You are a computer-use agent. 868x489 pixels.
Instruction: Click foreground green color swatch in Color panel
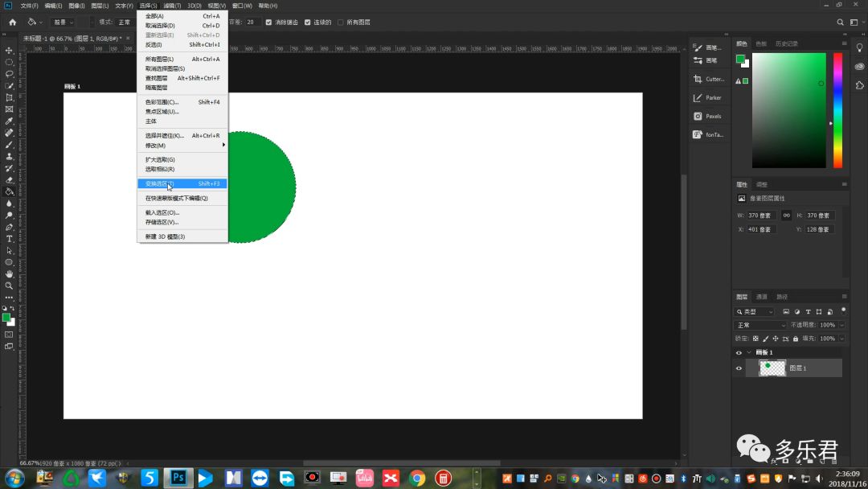(740, 60)
